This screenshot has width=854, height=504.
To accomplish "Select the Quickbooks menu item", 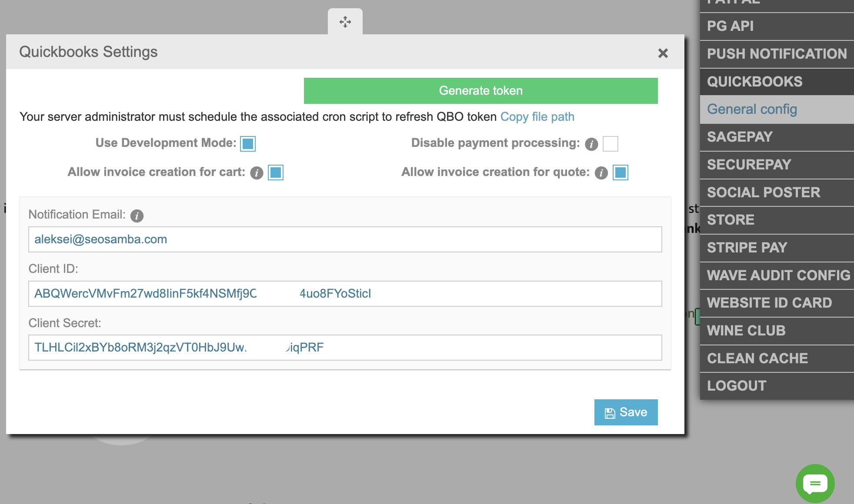I will point(777,82).
